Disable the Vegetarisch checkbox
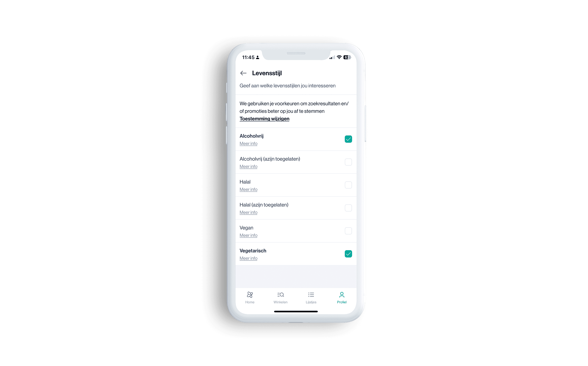 348,254
